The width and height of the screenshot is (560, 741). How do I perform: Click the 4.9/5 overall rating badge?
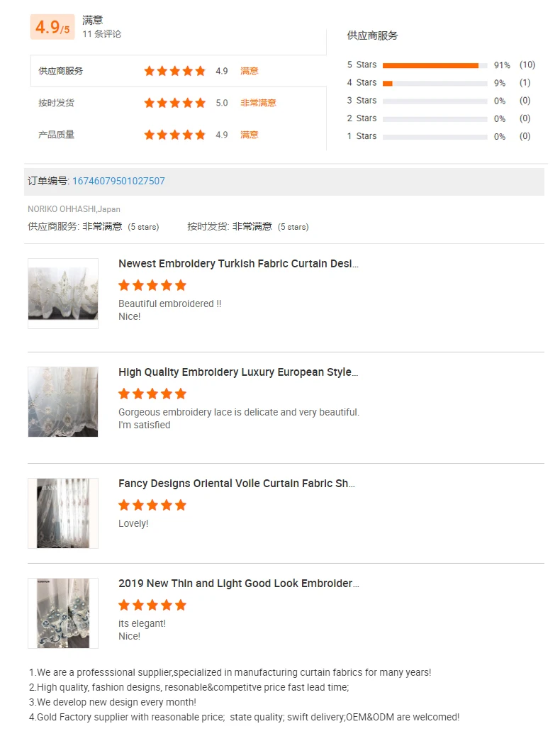coord(52,28)
